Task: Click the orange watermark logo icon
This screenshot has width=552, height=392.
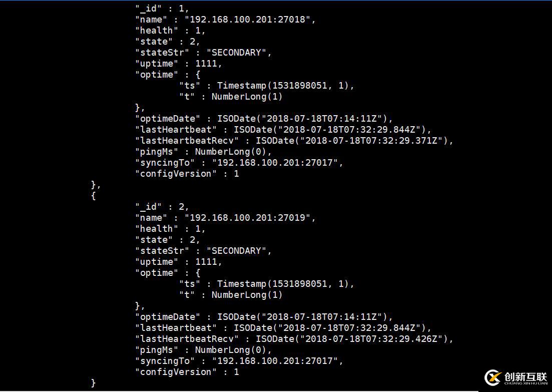Action: pyautogui.click(x=493, y=377)
